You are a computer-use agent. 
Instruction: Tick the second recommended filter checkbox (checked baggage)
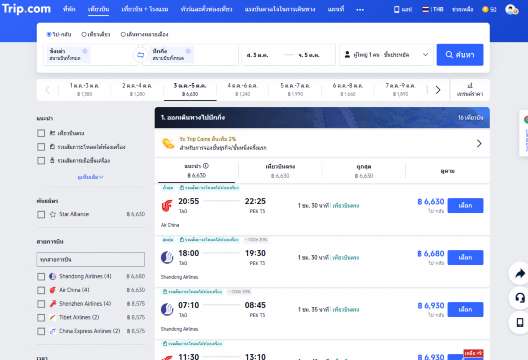click(41, 147)
